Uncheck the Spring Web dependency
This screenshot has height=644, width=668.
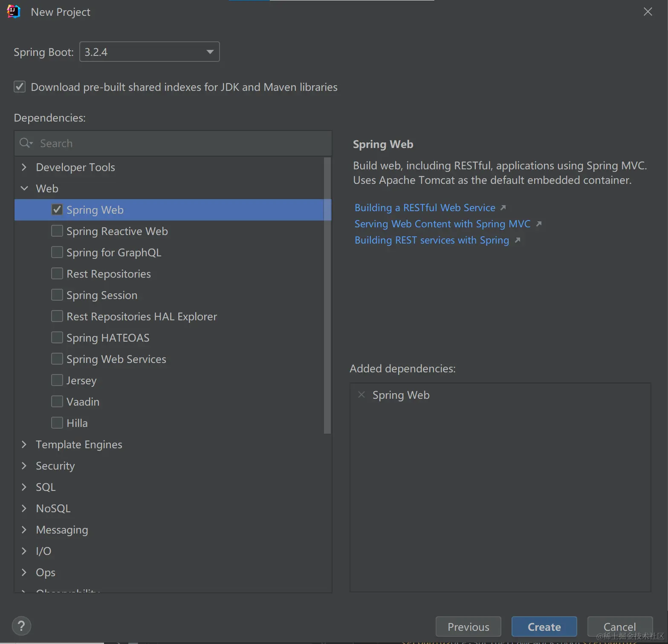[x=57, y=210]
